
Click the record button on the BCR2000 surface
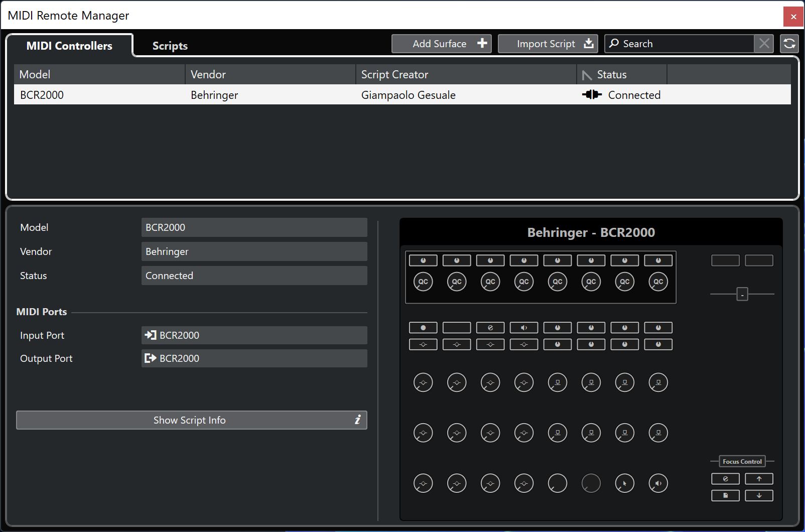point(423,328)
